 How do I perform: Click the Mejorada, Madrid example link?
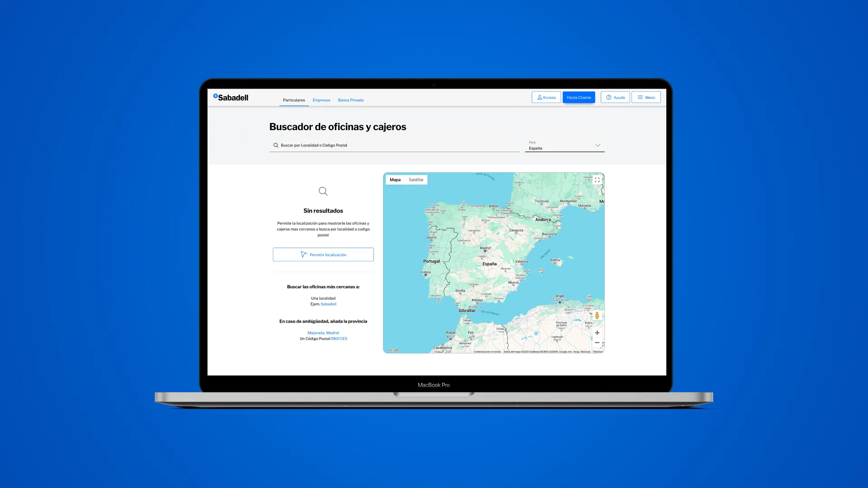(323, 333)
